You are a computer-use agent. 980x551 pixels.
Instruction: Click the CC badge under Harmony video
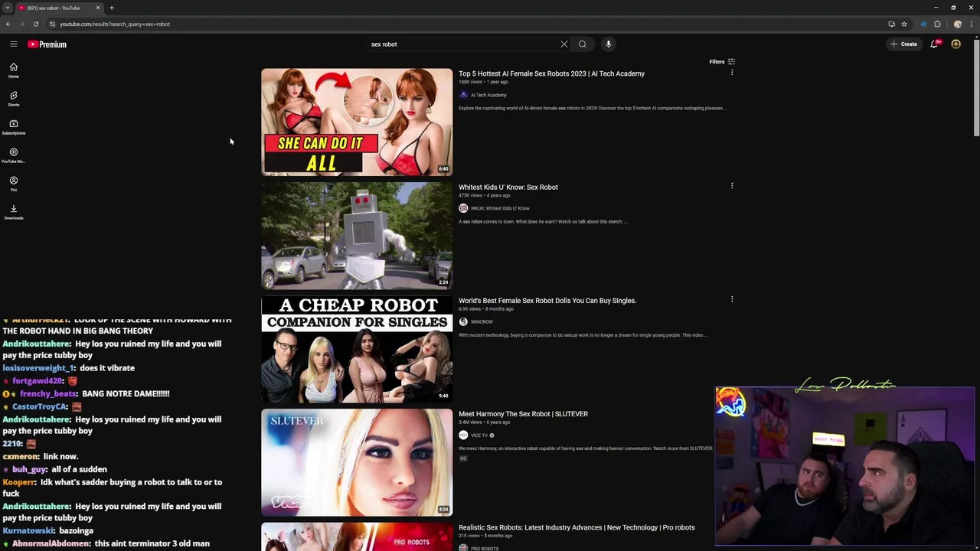point(463,458)
